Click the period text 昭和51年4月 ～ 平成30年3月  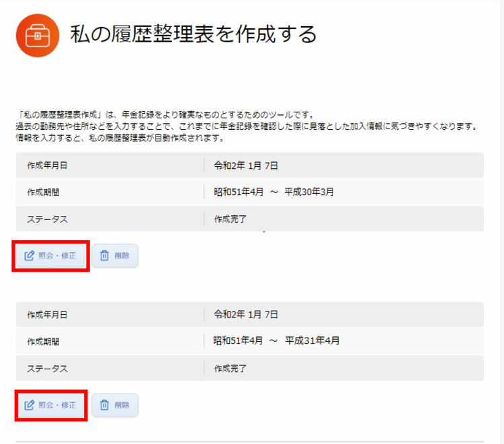point(274,192)
